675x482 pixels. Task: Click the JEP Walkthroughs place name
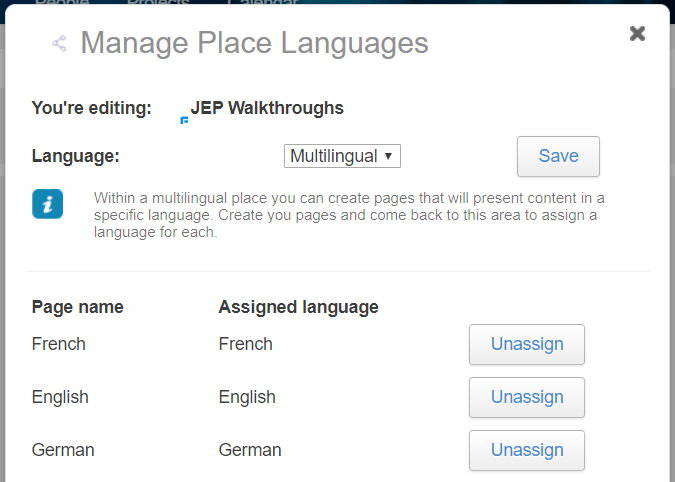click(x=267, y=108)
